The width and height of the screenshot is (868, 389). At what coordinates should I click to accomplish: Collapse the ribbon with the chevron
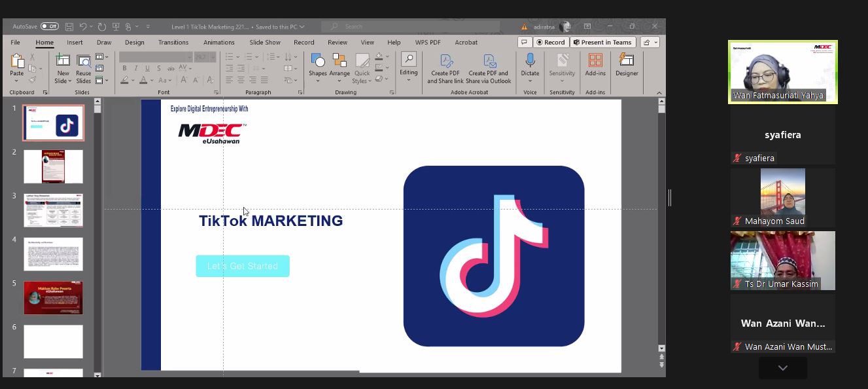(659, 93)
